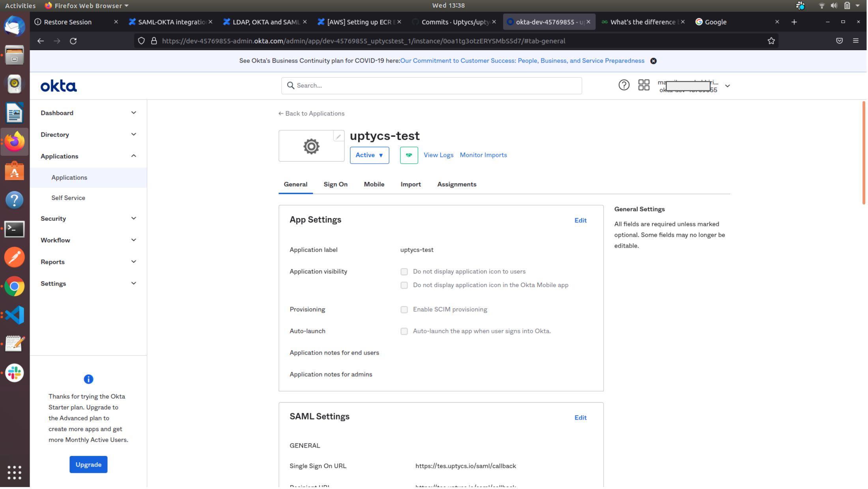
Task: Open the Assignments tab
Action: click(456, 185)
